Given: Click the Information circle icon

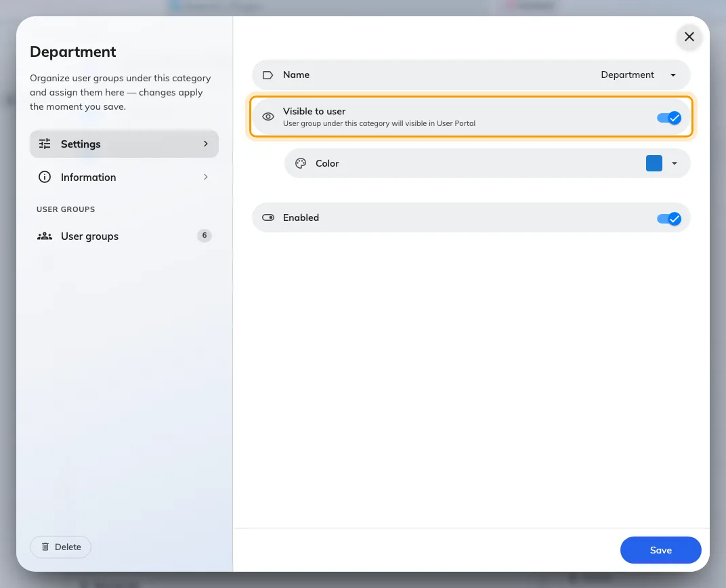Looking at the screenshot, I should (x=45, y=177).
